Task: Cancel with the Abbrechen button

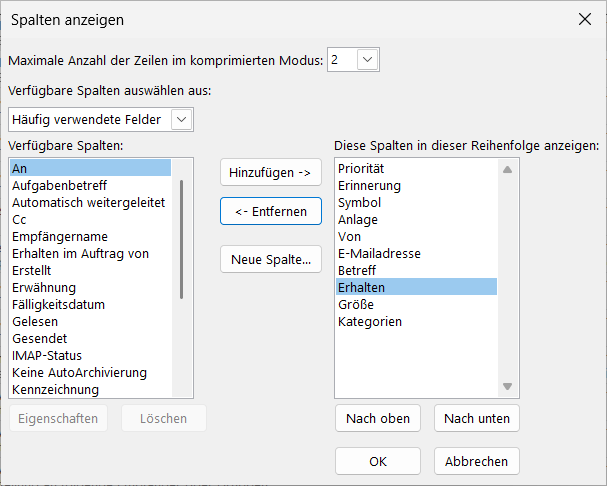Action: click(x=477, y=462)
